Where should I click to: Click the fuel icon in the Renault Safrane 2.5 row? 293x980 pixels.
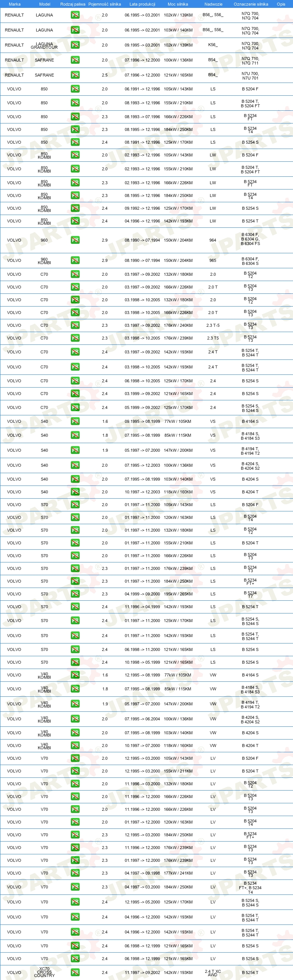click(x=75, y=75)
